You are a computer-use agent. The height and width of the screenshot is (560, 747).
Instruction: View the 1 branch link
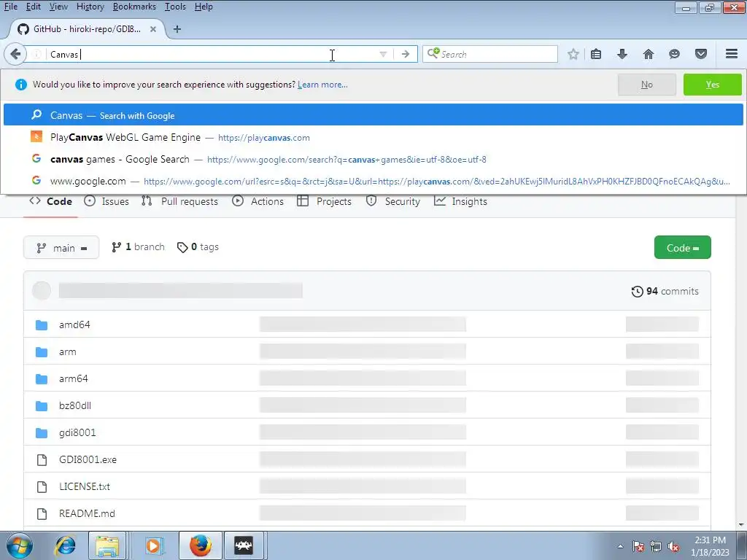point(138,247)
